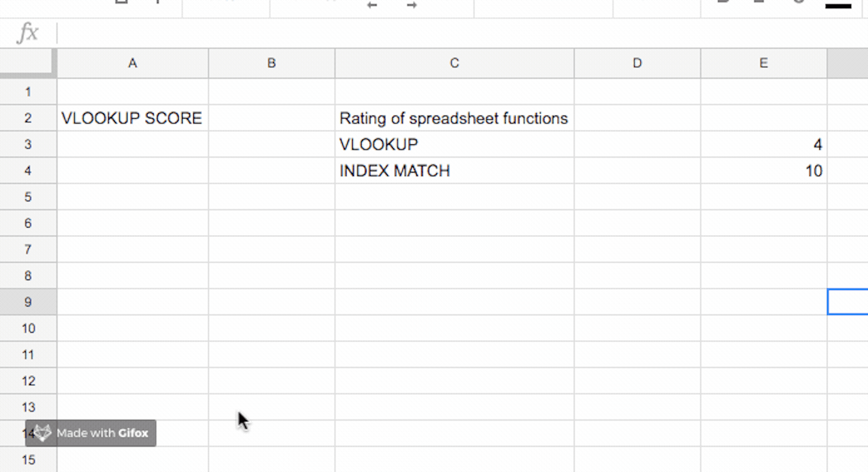Click the fx formula icon
868x472 pixels.
(x=28, y=33)
